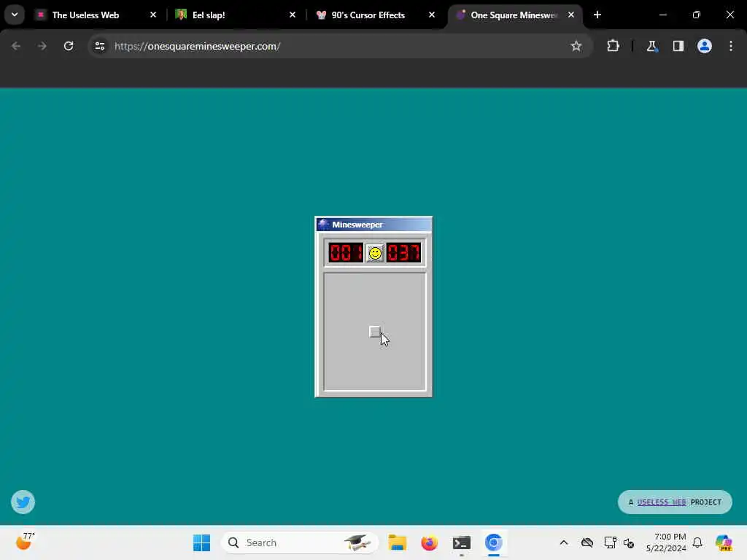Click the Minesweeper title bar text
Image resolution: width=747 pixels, height=560 pixels.
357,225
